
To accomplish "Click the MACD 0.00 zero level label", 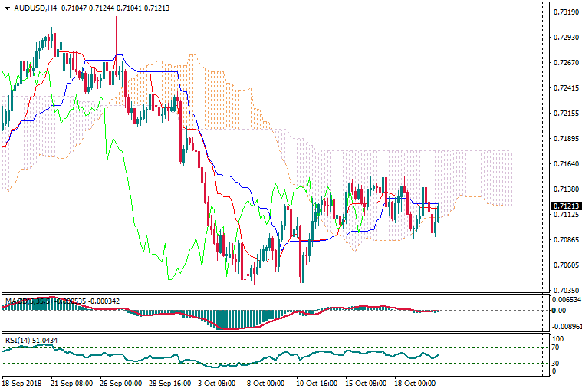I will click(x=558, y=311).
